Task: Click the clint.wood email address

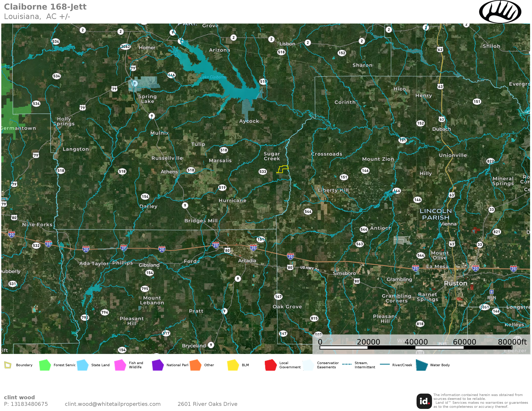Action: tap(113, 404)
